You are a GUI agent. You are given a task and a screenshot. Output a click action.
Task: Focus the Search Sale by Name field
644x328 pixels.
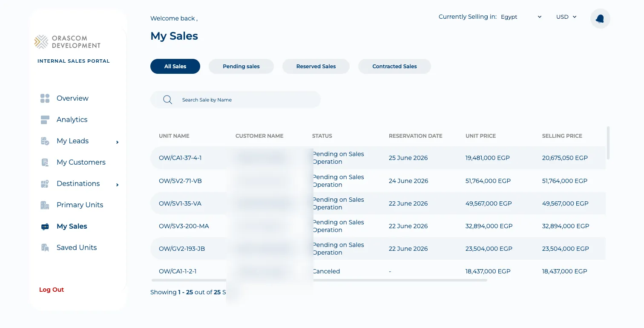click(236, 100)
